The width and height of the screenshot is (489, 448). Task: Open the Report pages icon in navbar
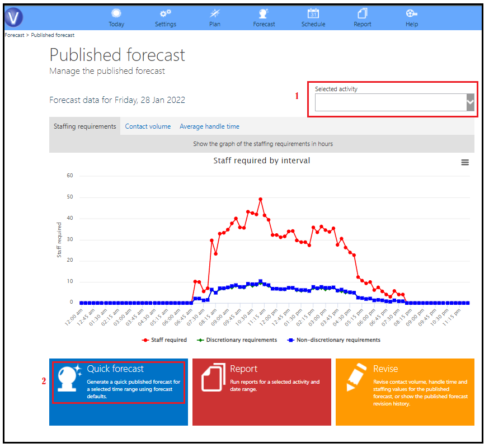click(x=363, y=13)
